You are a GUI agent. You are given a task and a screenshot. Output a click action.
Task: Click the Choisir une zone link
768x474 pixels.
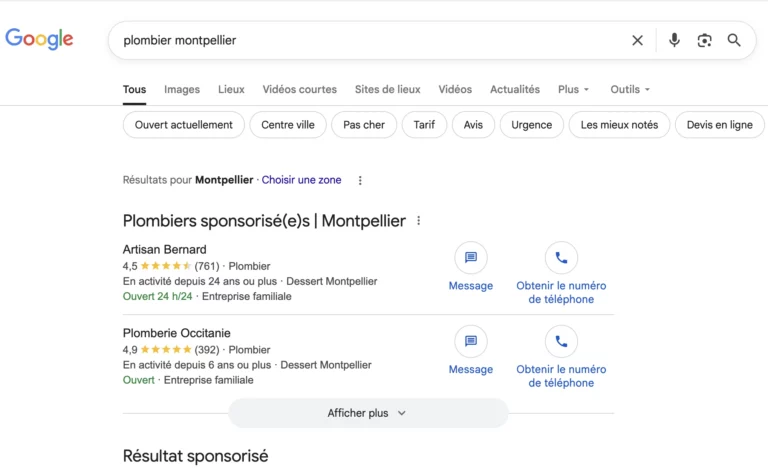click(301, 180)
